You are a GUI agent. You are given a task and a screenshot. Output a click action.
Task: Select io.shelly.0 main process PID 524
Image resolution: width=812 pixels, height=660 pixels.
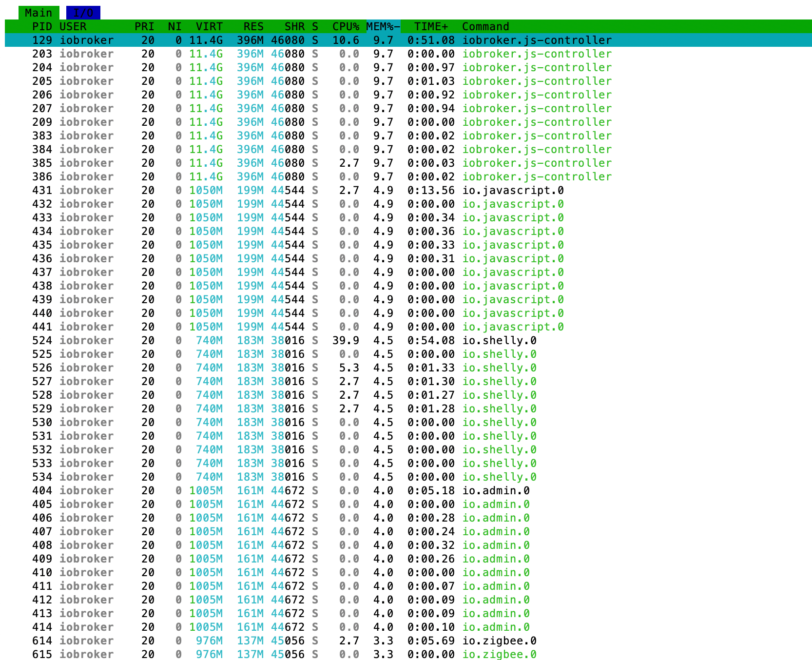pyautogui.click(x=408, y=340)
